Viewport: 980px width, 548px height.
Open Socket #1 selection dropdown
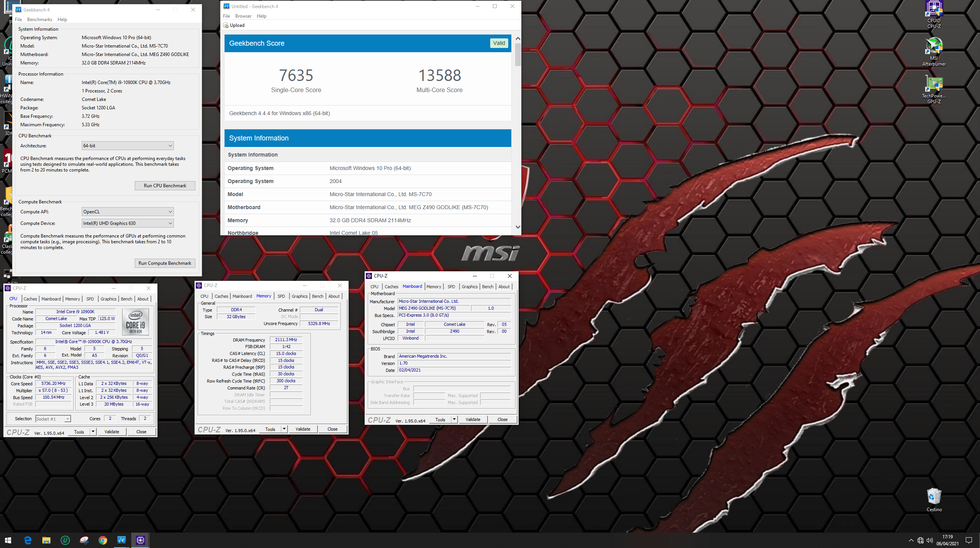pyautogui.click(x=68, y=419)
